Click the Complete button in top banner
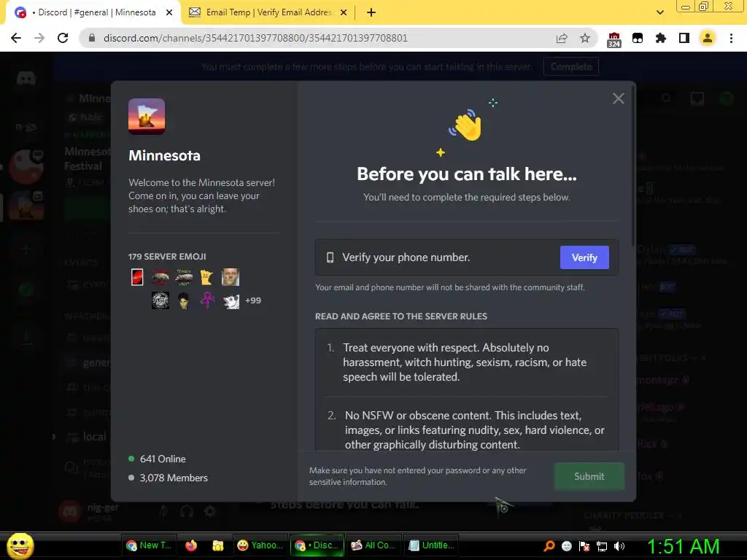 point(570,66)
